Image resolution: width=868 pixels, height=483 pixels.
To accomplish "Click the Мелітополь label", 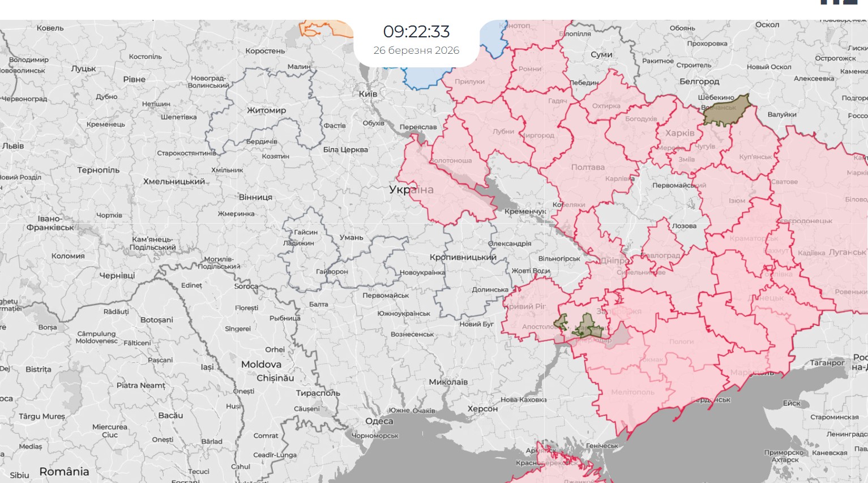I will [x=632, y=392].
